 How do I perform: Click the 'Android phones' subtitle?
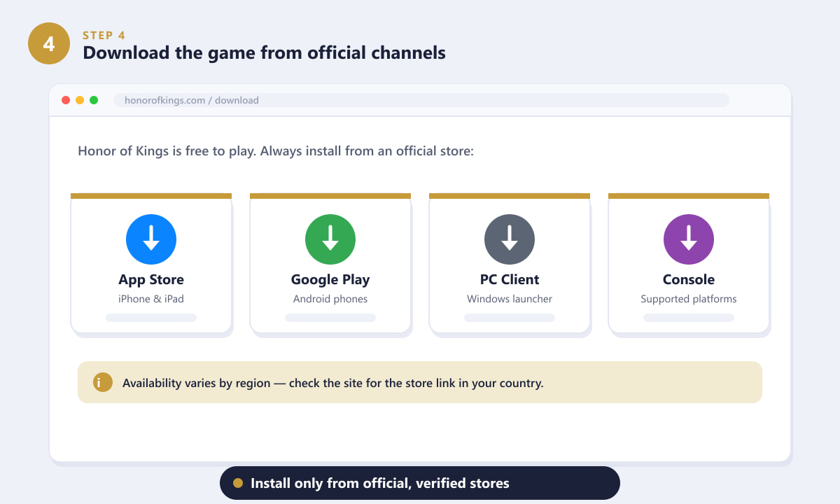coord(330,299)
